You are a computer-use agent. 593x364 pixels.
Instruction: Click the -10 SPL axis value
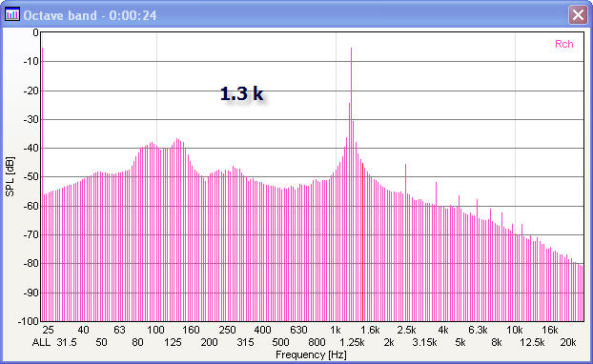tap(31, 61)
